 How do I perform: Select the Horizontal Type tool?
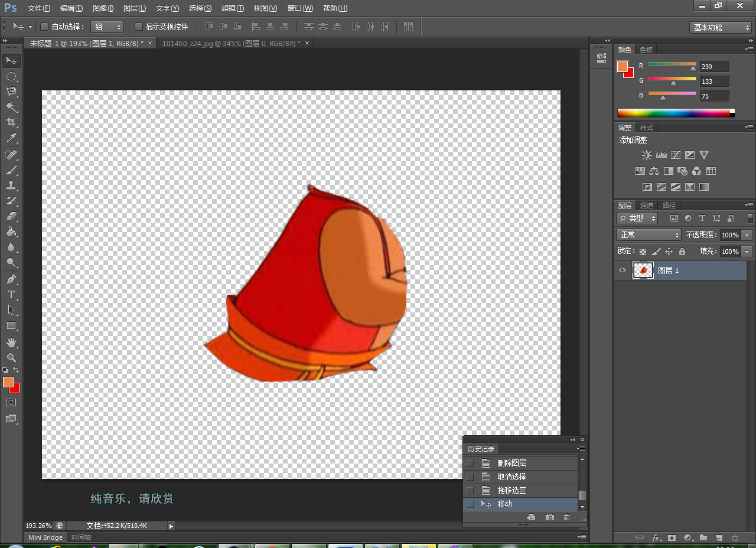click(11, 294)
